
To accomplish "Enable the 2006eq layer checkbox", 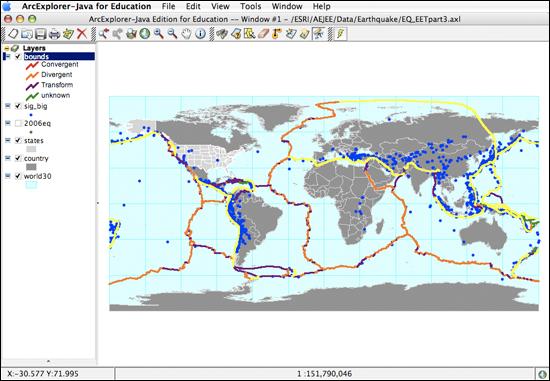I will [x=18, y=123].
